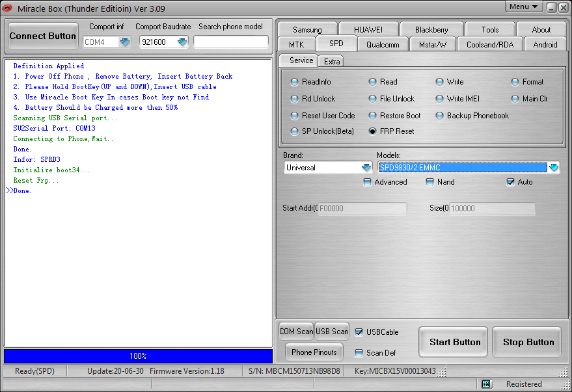The height and width of the screenshot is (392, 572).
Task: Enable the Advanced checkbox
Action: tap(368, 182)
